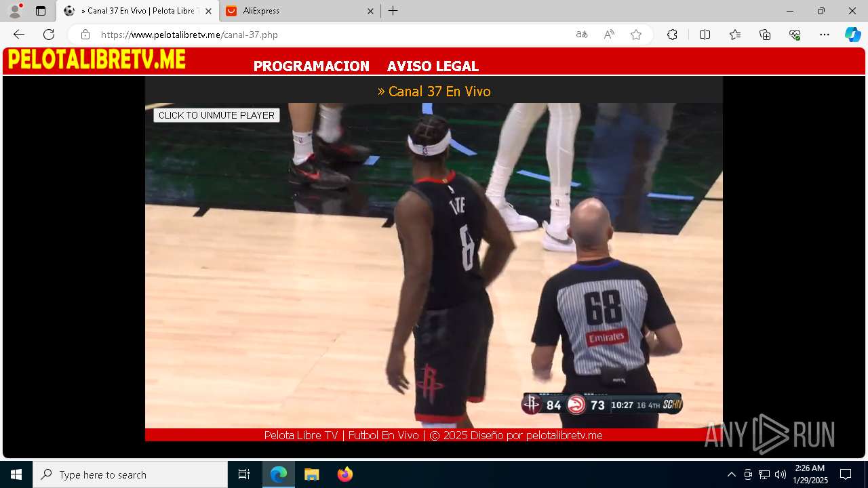The width and height of the screenshot is (868, 488).
Task: Open taskbar clock and date
Action: (810, 474)
